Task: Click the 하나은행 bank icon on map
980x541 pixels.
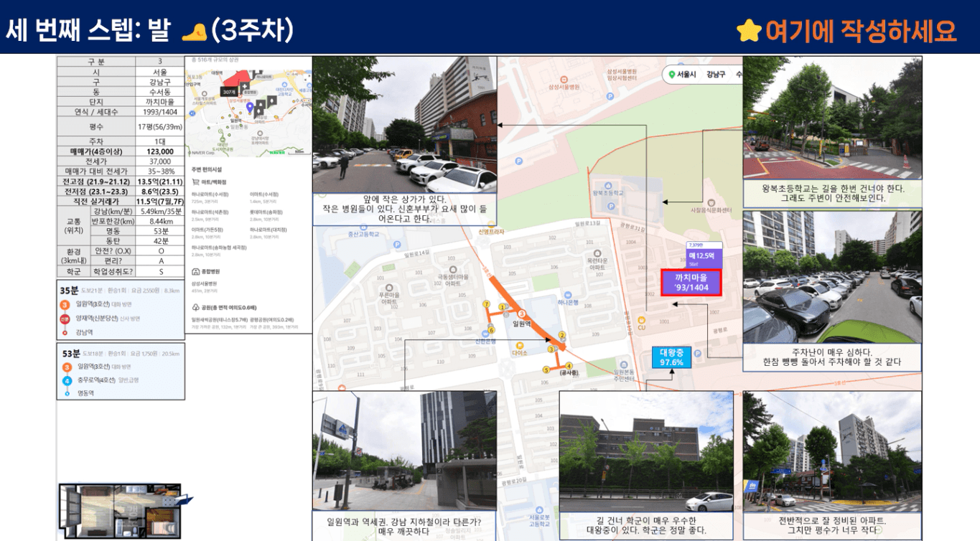Action: (568, 294)
